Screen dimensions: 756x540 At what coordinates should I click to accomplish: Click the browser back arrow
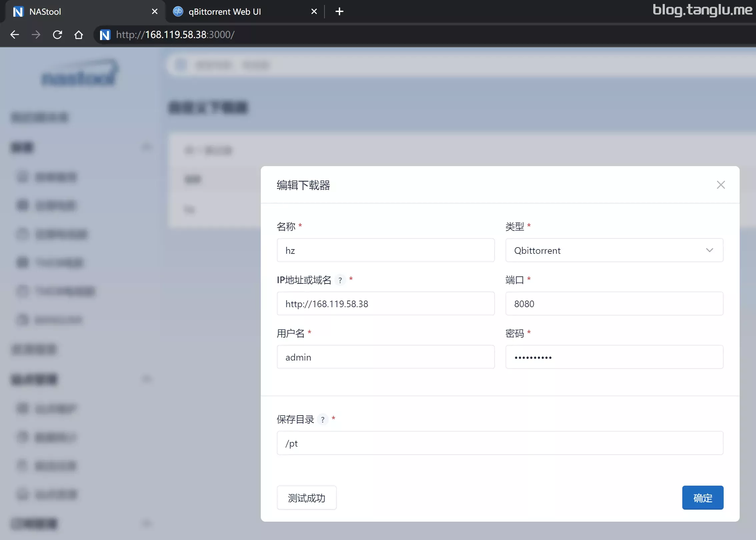tap(15, 35)
